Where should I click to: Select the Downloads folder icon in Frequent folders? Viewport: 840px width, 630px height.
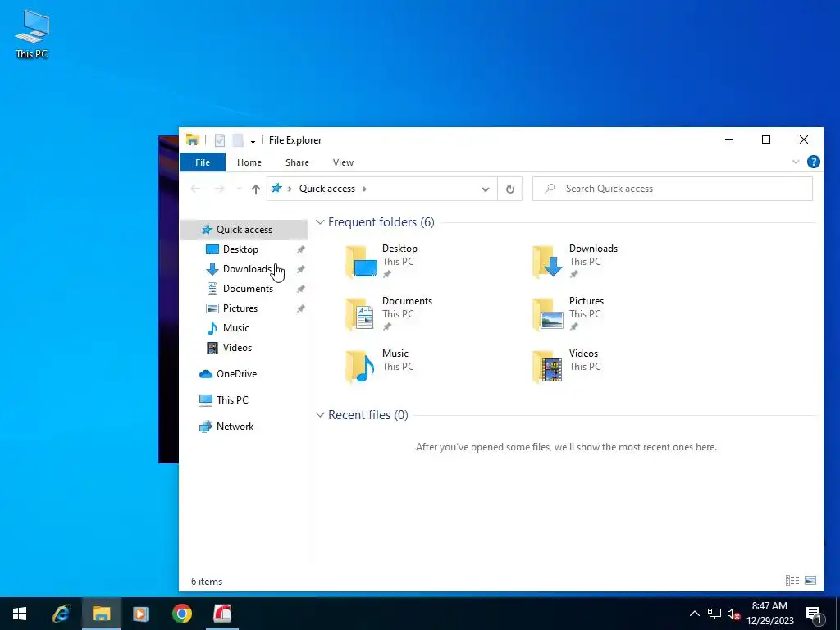click(547, 262)
